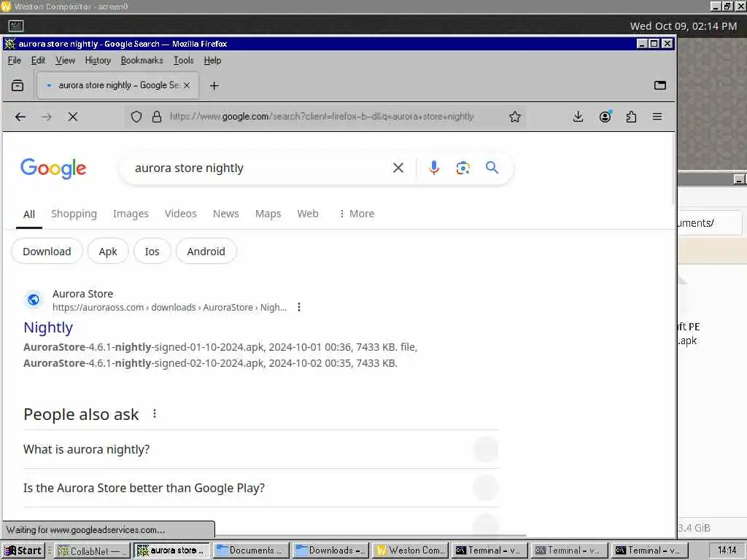
Task: Click the All results tab
Action: click(29, 214)
